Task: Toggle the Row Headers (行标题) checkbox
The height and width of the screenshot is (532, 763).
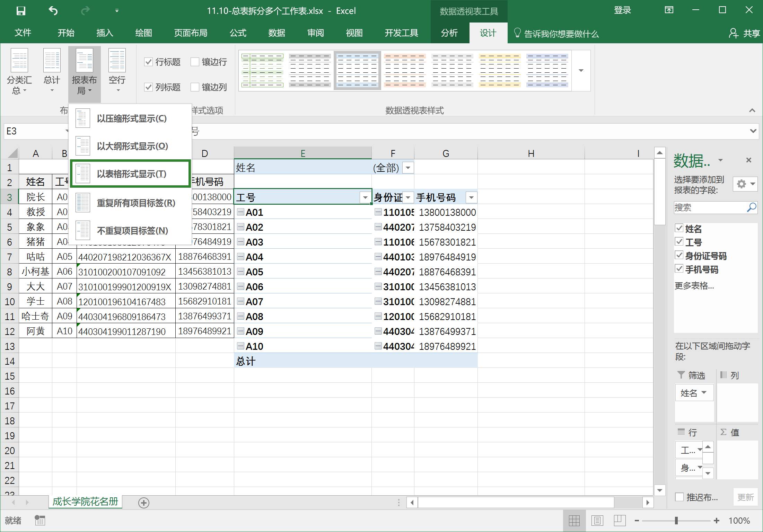Action: coord(148,62)
